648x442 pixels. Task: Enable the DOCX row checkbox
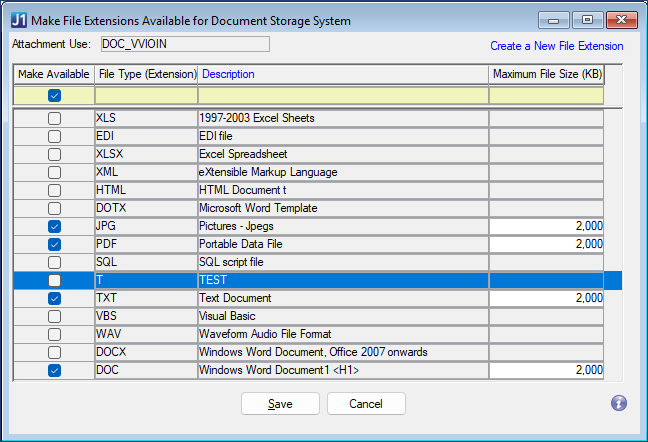54,352
